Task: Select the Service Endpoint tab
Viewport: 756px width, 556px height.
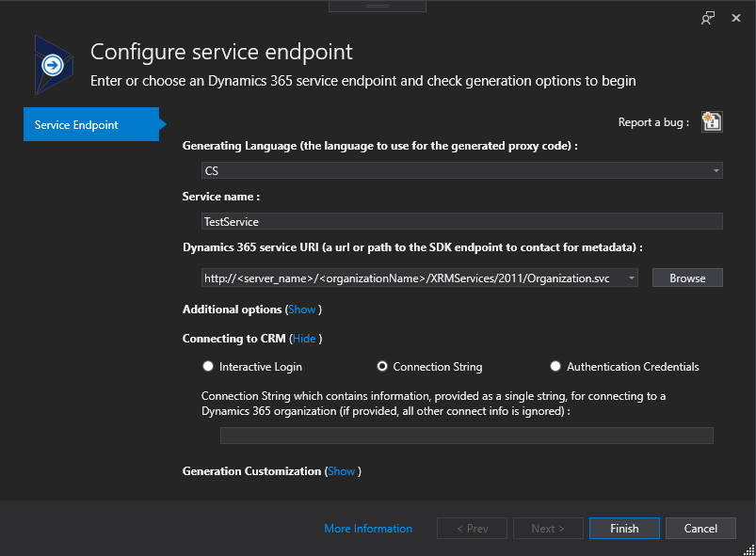Action: (91, 125)
